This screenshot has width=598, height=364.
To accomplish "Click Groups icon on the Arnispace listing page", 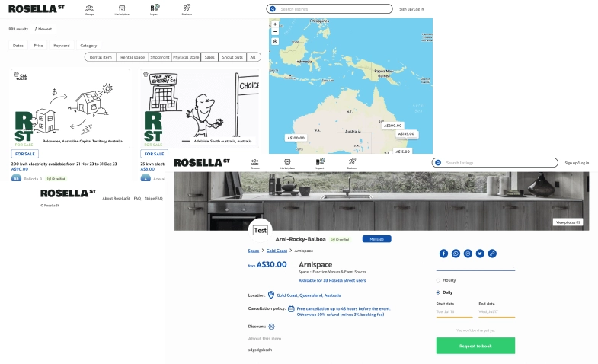I will point(254,162).
